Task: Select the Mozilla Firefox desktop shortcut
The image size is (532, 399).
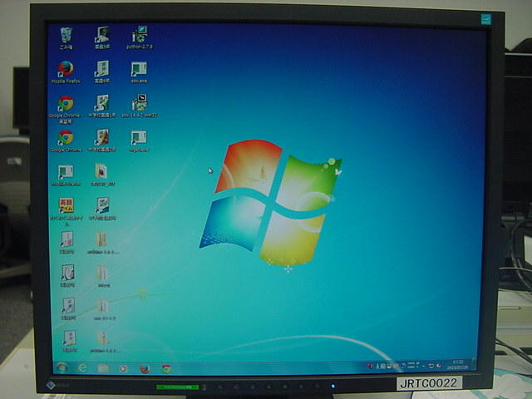Action: pos(66,72)
